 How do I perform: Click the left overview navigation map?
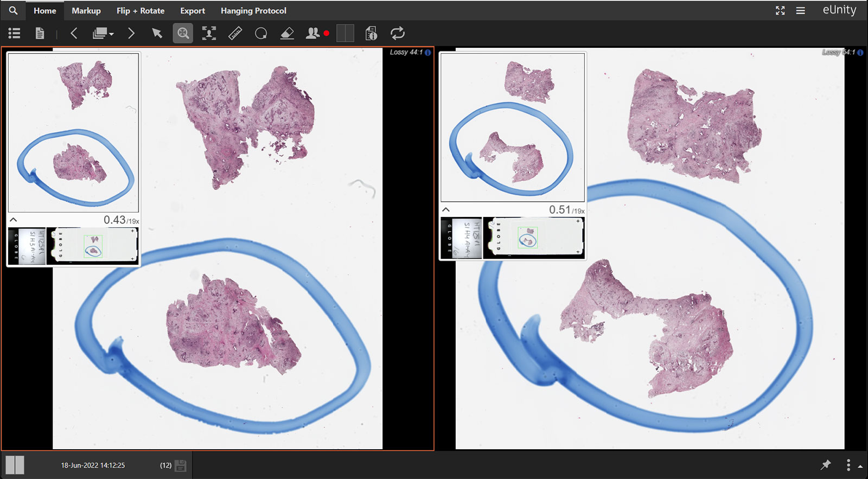pyautogui.click(x=73, y=132)
